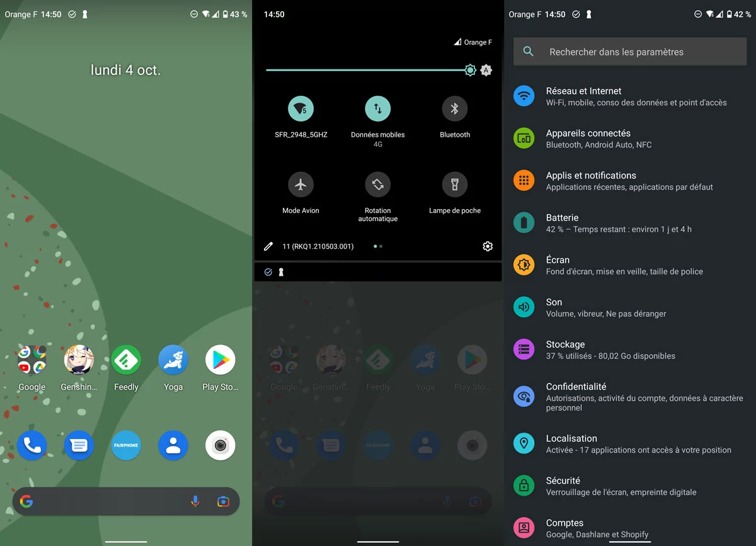Tap the Google search bar widget
The height and width of the screenshot is (546, 756).
(x=126, y=501)
